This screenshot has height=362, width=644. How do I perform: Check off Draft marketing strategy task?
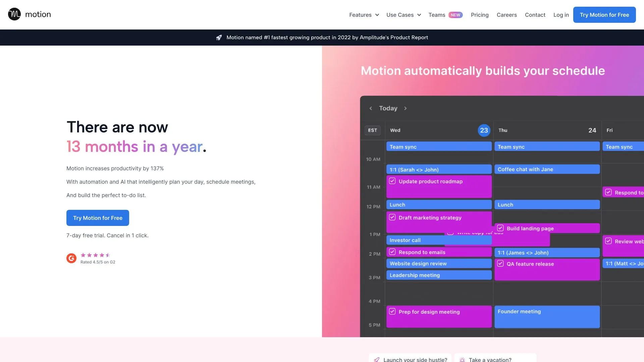pyautogui.click(x=392, y=217)
